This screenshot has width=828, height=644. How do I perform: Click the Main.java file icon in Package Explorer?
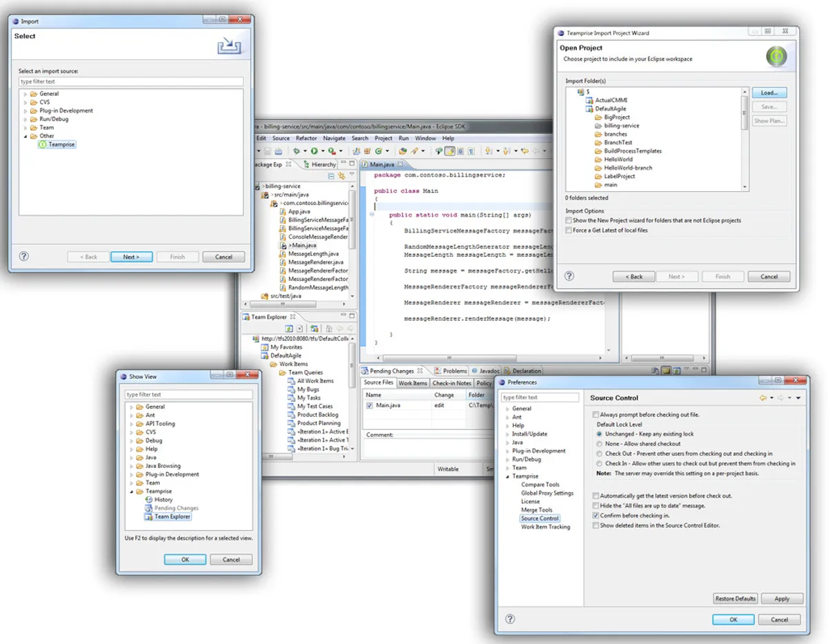(x=283, y=245)
